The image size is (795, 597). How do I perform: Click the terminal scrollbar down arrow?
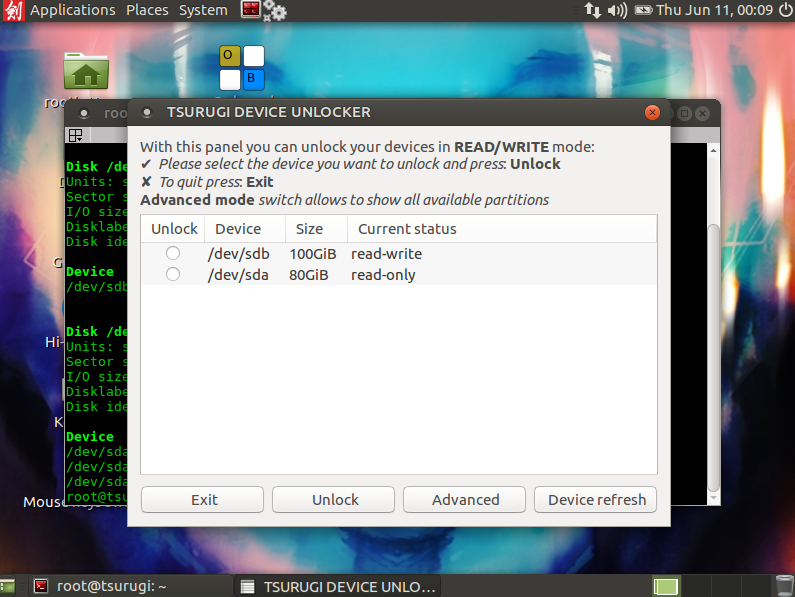[x=713, y=498]
